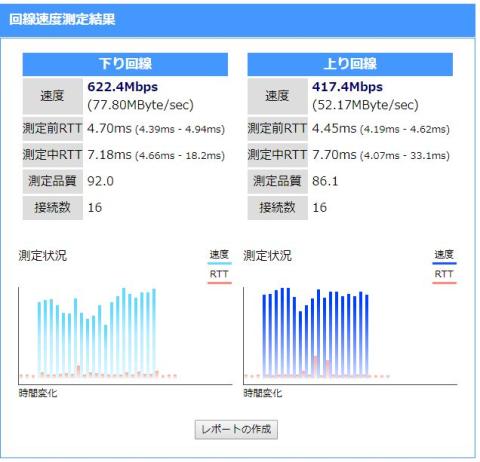This screenshot has width=480, height=462.
Task: Select the 下り回線 header
Action: pyautogui.click(x=125, y=64)
